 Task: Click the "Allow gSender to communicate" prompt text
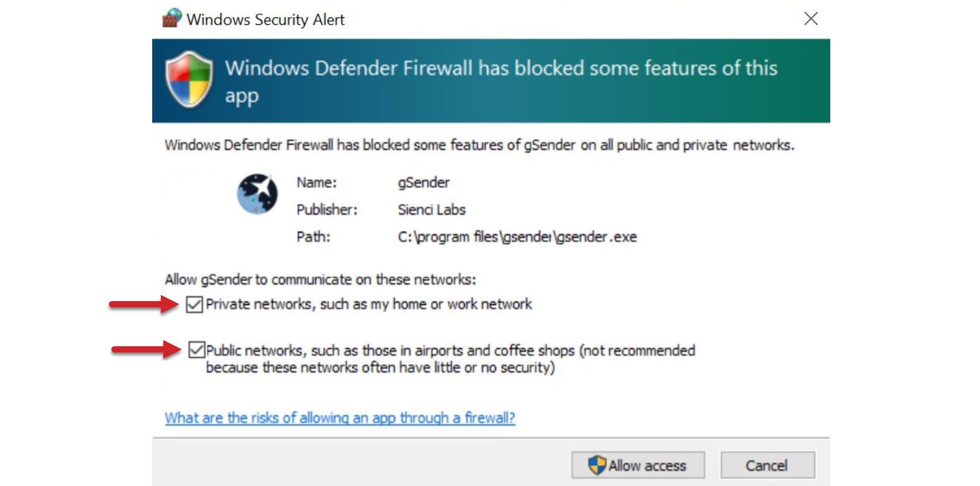tap(320, 279)
